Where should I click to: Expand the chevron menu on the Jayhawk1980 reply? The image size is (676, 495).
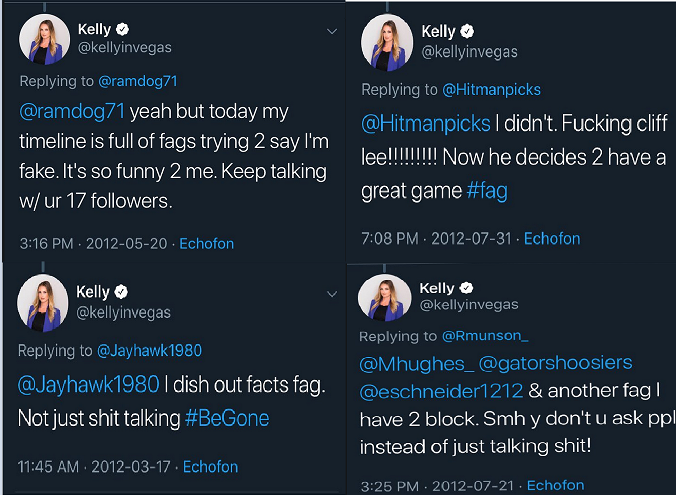click(x=332, y=294)
